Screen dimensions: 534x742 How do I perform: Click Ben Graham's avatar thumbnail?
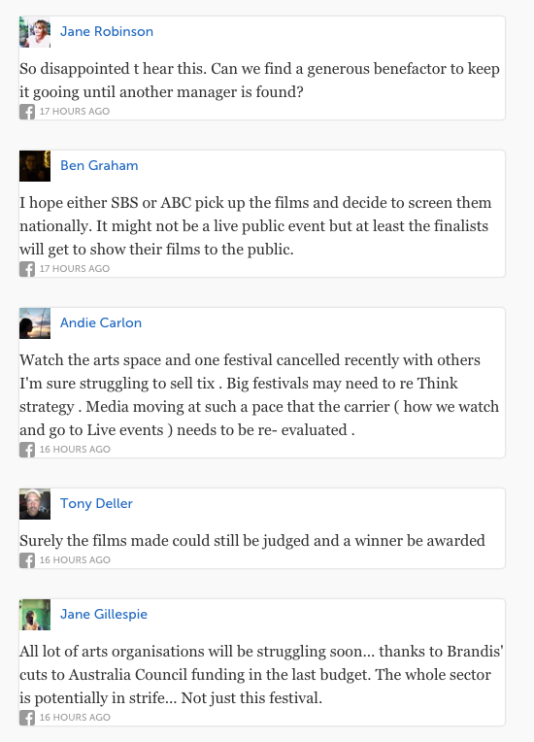click(x=35, y=166)
